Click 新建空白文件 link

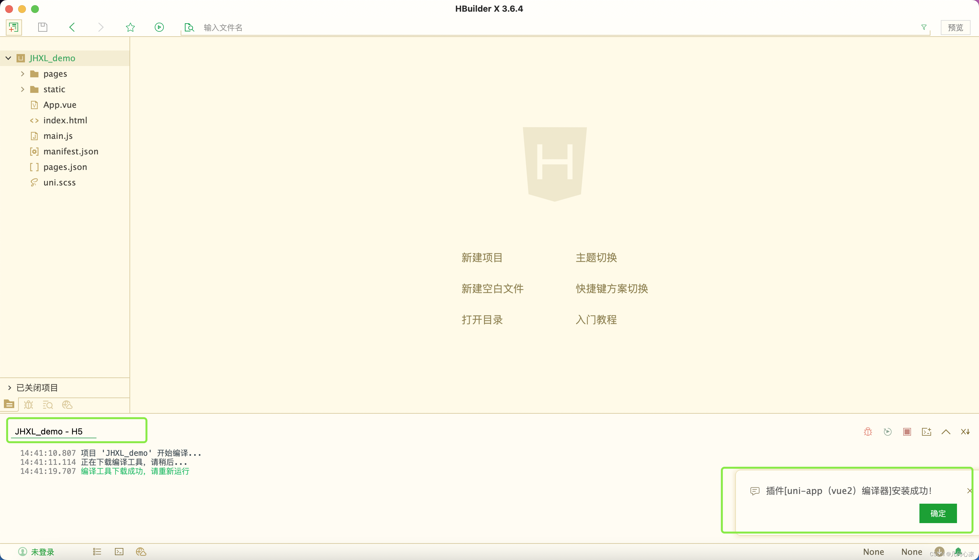(492, 289)
